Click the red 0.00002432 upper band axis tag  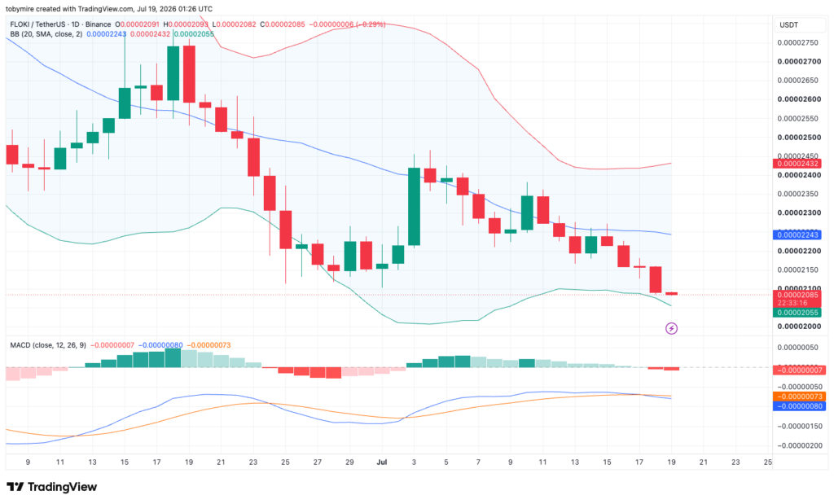pos(797,163)
